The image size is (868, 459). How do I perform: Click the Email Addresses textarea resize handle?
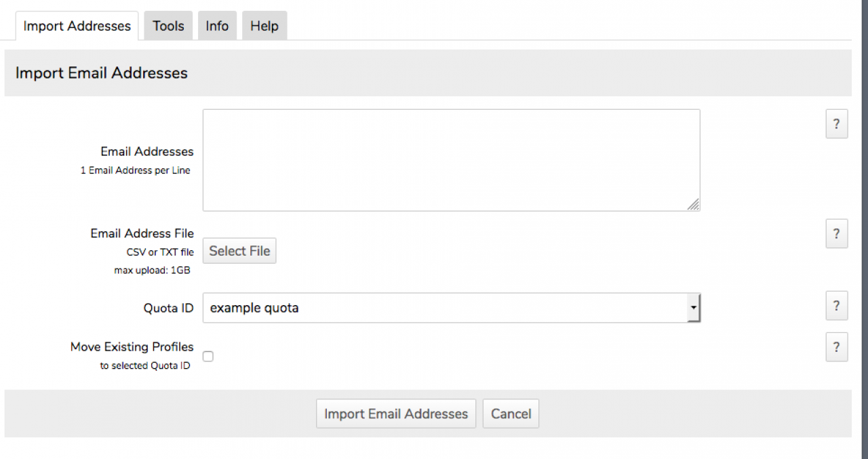(x=693, y=204)
